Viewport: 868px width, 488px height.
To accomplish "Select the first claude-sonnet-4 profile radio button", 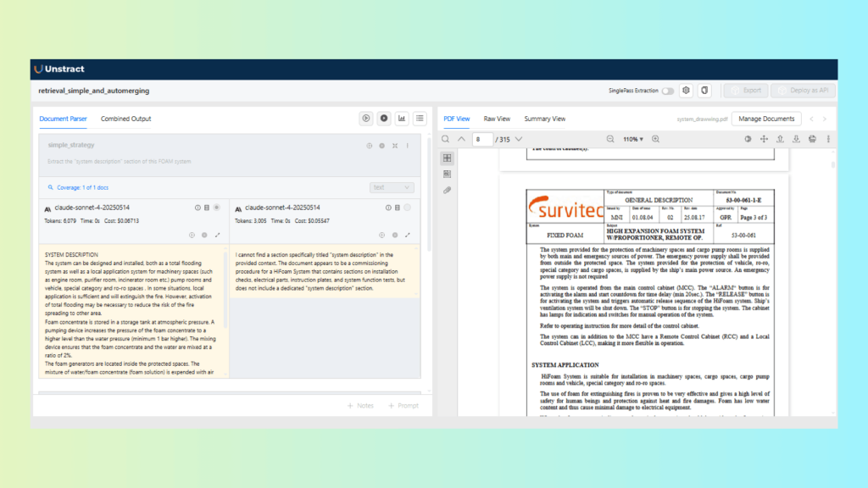I will (217, 208).
